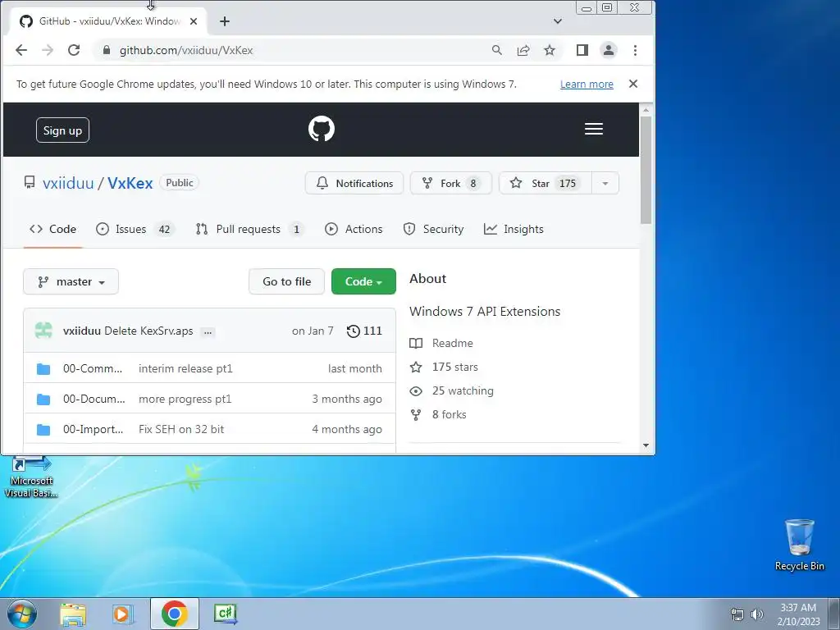Screen dimensions: 840x630
Task: Toggle Chrome side panel icon
Action: coord(582,50)
